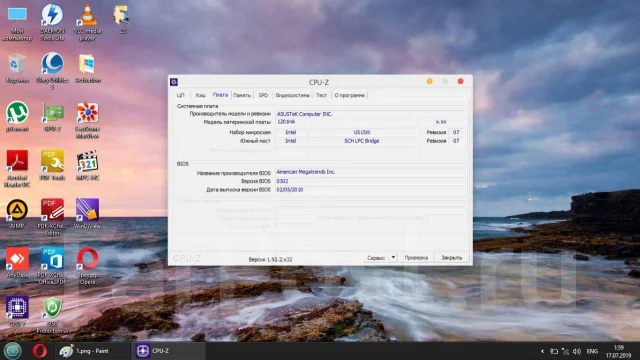Viewport: 640px width, 360px height.
Task: Open taskbar clock and date
Action: [x=619, y=351]
